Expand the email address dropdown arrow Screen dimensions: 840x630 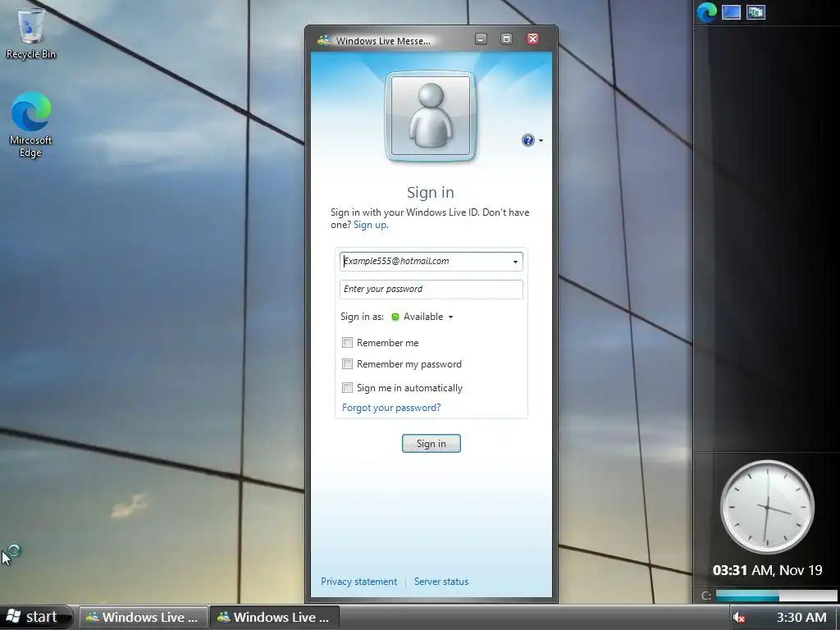(515, 262)
